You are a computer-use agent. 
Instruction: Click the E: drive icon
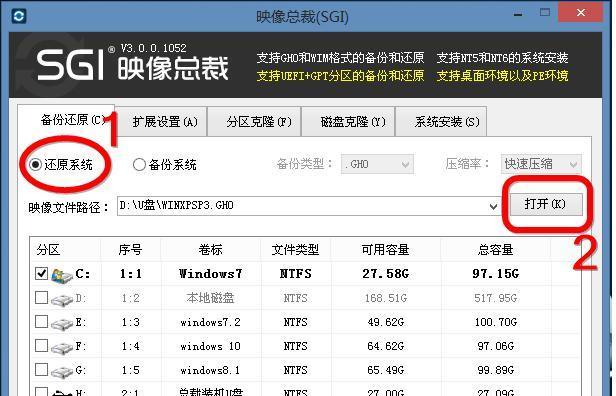62,324
